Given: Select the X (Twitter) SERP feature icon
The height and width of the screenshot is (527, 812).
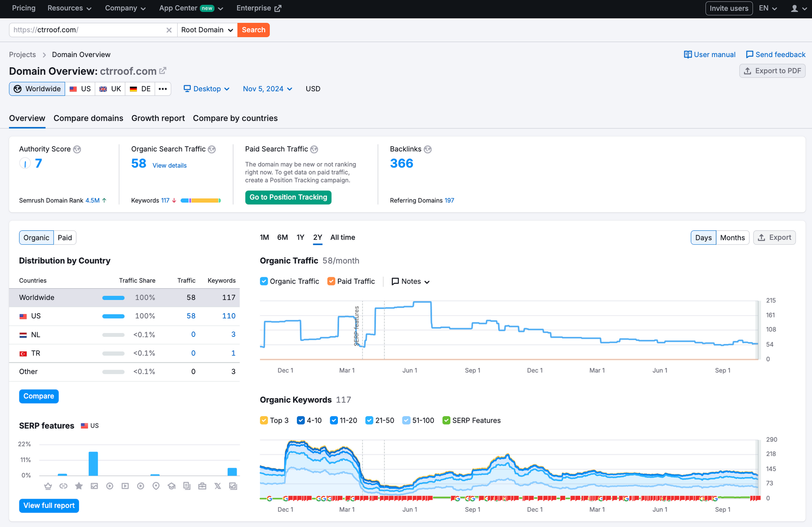Looking at the screenshot, I should pos(218,486).
